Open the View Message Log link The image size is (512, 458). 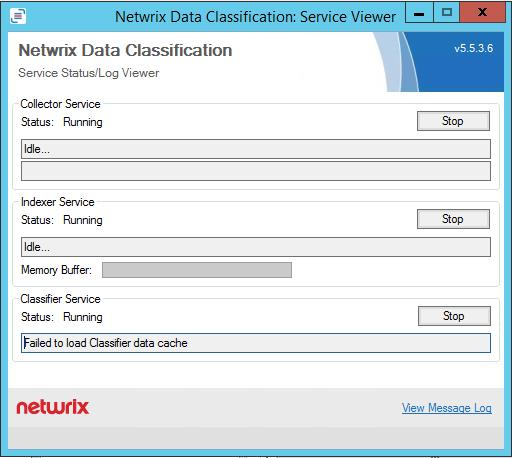(447, 408)
